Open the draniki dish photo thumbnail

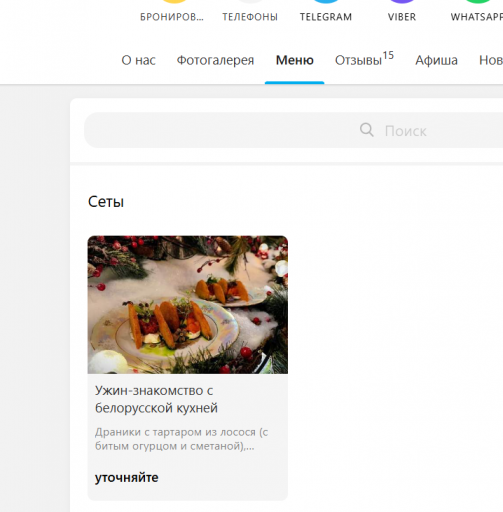[x=188, y=305]
